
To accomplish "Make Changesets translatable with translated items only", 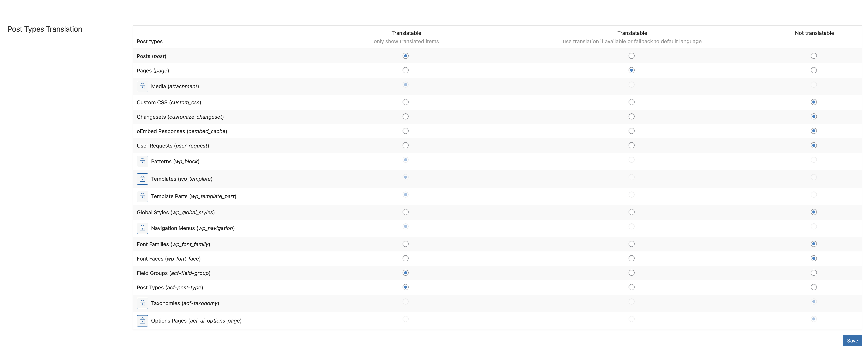I will (x=405, y=117).
